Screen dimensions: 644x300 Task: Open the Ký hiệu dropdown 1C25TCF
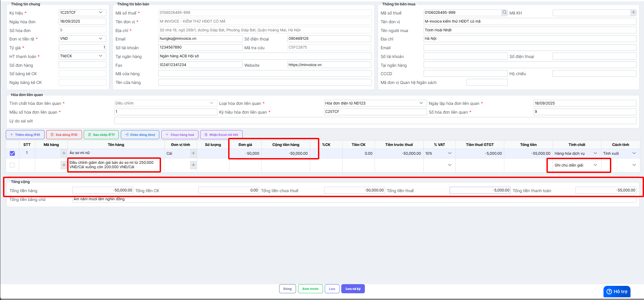pyautogui.click(x=100, y=12)
